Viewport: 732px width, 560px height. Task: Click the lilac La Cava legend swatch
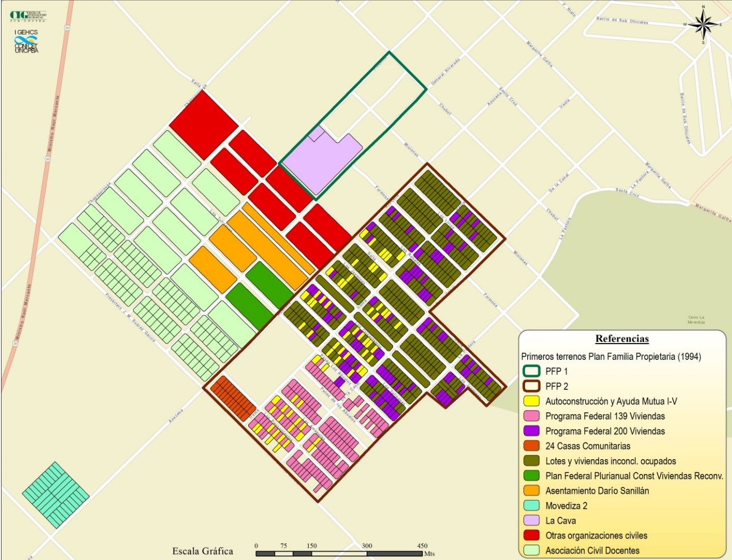531,520
